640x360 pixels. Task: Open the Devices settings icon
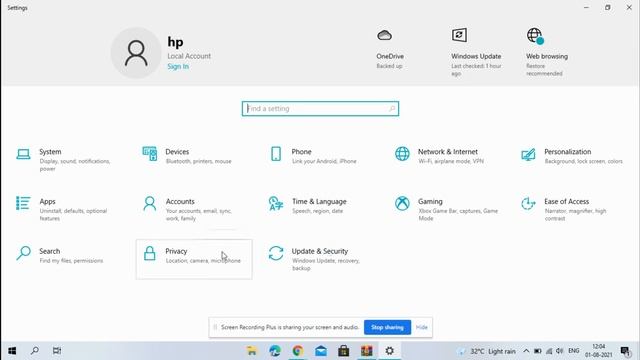[x=150, y=154]
